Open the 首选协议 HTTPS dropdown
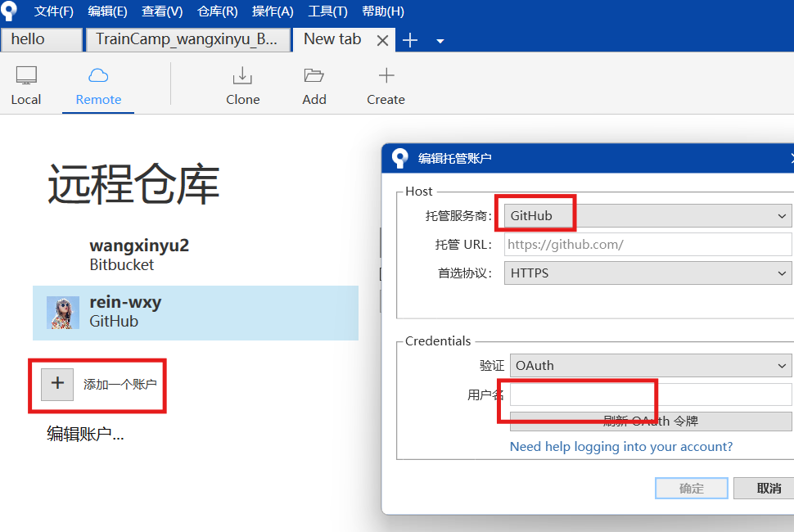Viewport: 794px width, 532px height. 647,273
